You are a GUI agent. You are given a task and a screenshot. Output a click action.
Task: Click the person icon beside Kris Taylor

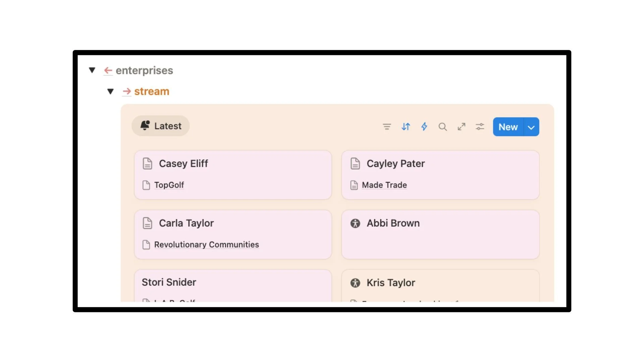click(355, 283)
